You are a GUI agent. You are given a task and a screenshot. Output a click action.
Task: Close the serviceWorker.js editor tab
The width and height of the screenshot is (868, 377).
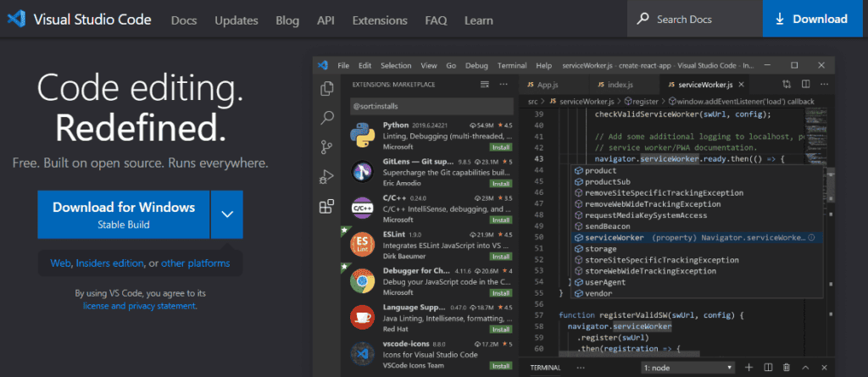(741, 85)
